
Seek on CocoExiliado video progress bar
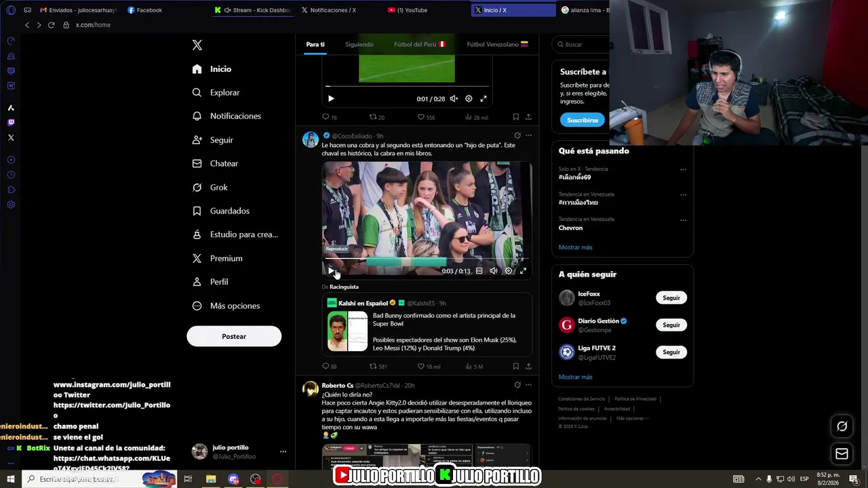[x=427, y=259]
